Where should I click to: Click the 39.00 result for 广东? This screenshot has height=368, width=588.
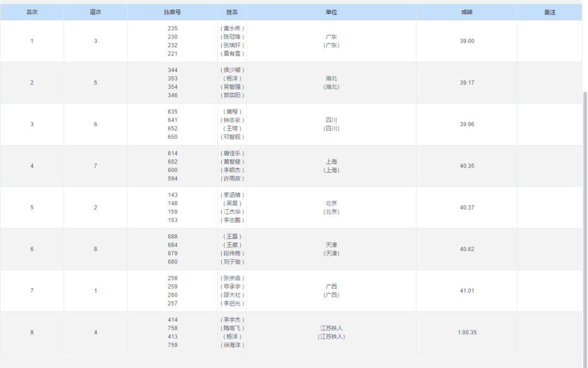pyautogui.click(x=467, y=41)
